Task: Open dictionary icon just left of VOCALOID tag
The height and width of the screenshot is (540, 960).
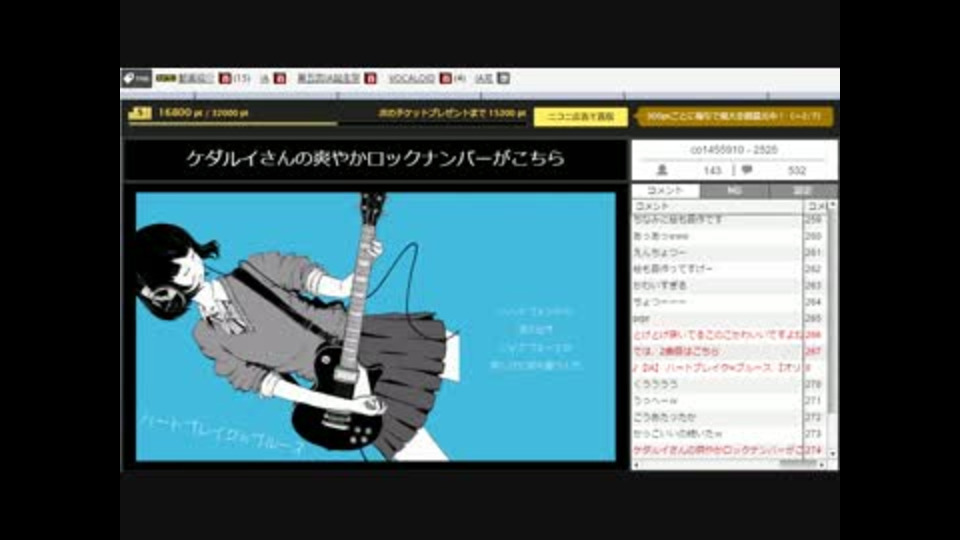Action: (x=370, y=78)
